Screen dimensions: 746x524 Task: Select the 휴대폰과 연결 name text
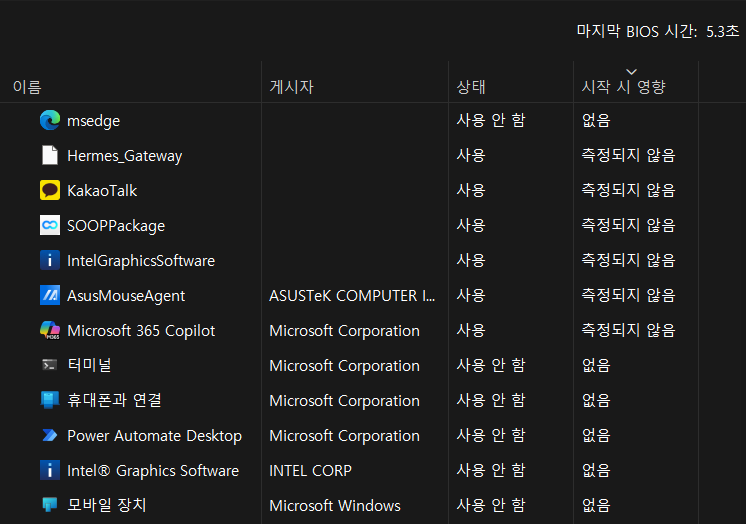(x=114, y=400)
